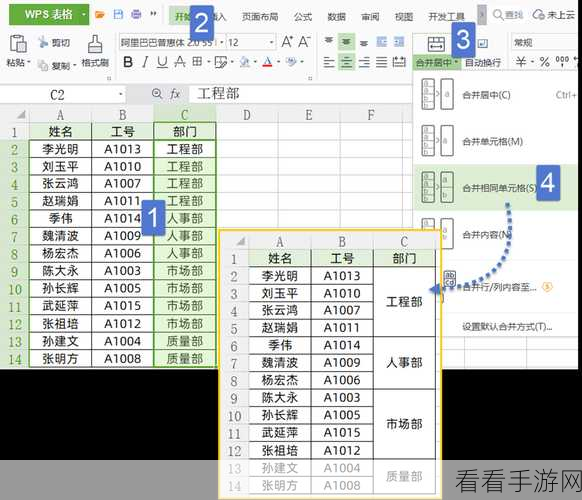This screenshot has width=582, height=500.
Task: Switch to the 数据 tab
Action: 337,16
